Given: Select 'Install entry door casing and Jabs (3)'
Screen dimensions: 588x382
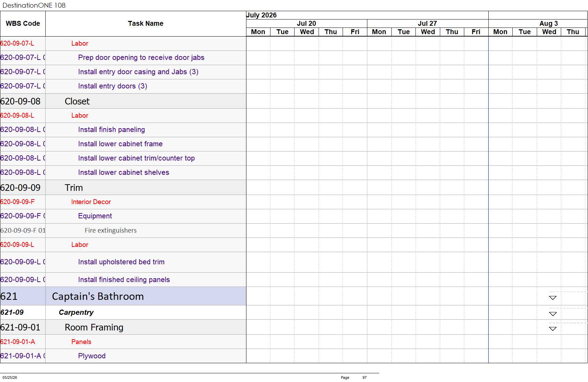Looking at the screenshot, I should 138,72.
